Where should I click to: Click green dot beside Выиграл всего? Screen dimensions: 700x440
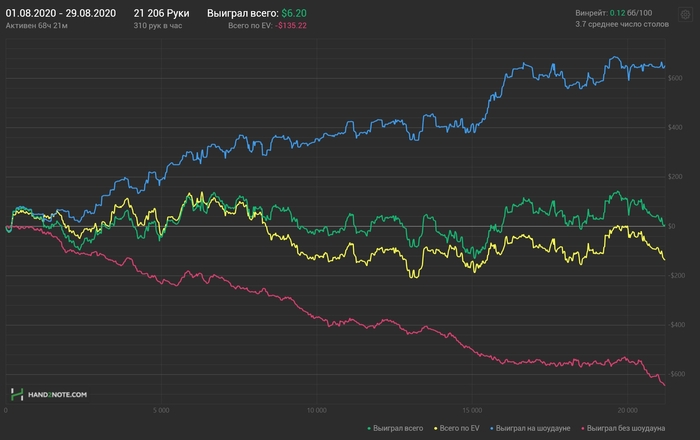point(370,429)
